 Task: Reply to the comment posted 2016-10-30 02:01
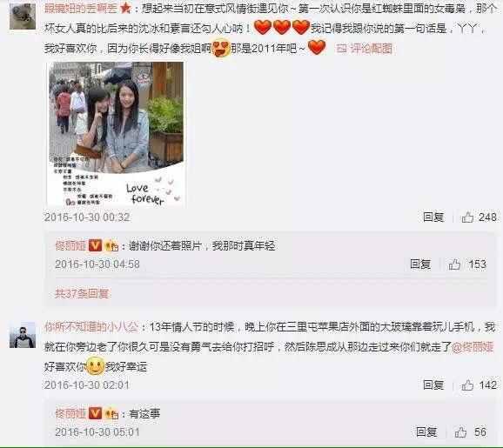pos(433,384)
